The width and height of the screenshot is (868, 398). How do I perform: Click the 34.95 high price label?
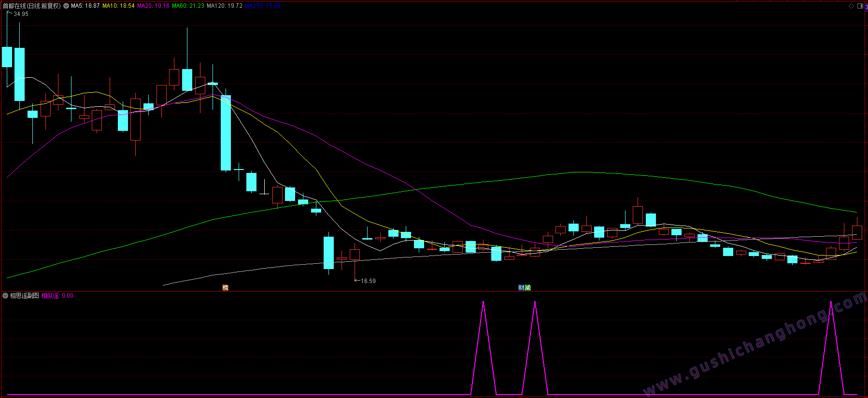pos(21,14)
